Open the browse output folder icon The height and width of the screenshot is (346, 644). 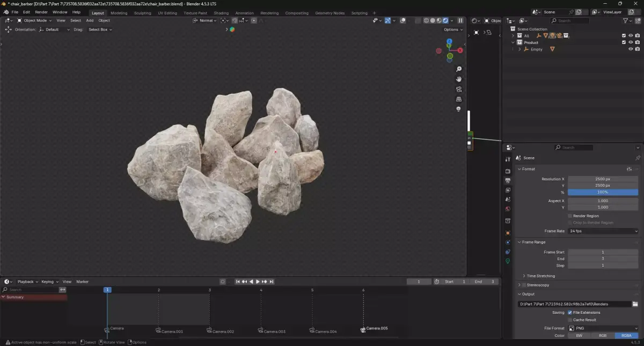pos(635,304)
